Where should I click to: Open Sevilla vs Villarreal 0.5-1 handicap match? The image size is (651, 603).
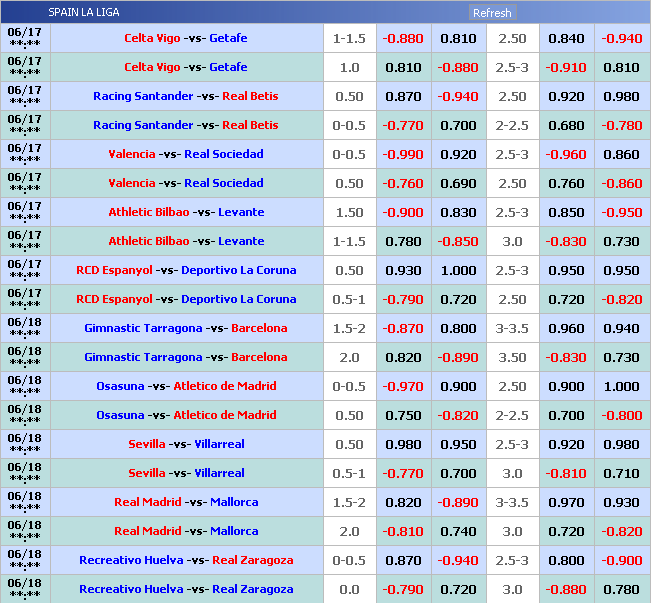186,473
